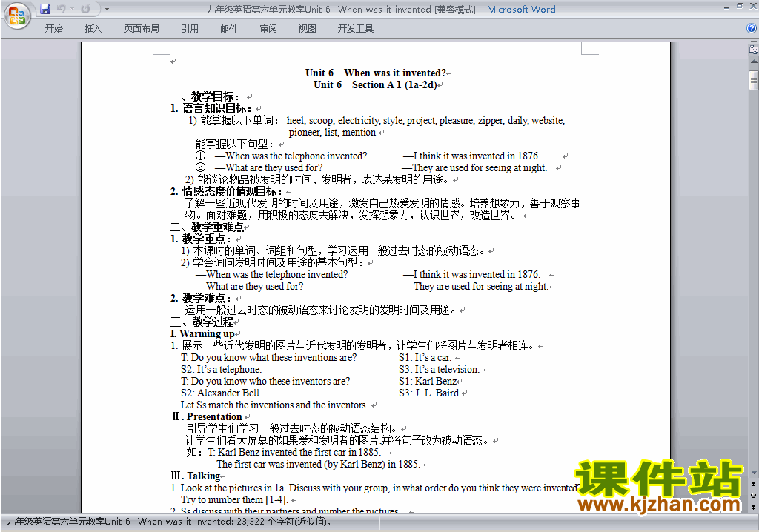The height and width of the screenshot is (532, 759).
Task: Click 'S1: Karl Benz' line
Action: [428, 381]
